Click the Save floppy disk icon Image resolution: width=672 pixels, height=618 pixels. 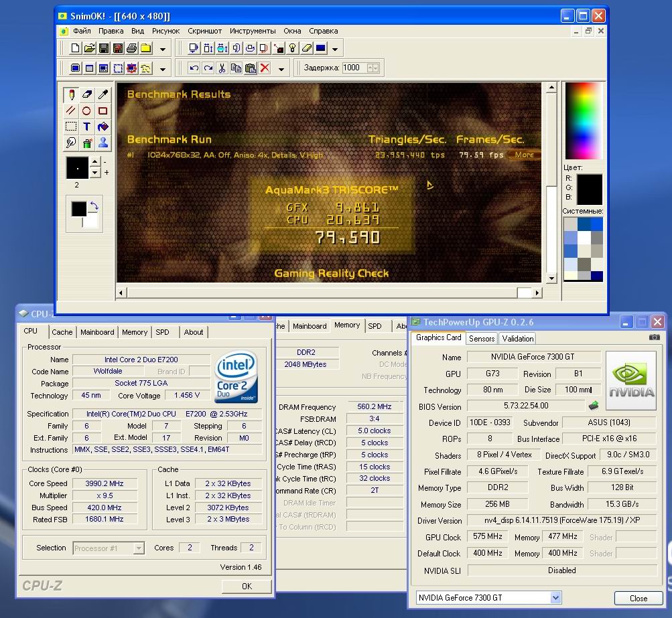[104, 48]
